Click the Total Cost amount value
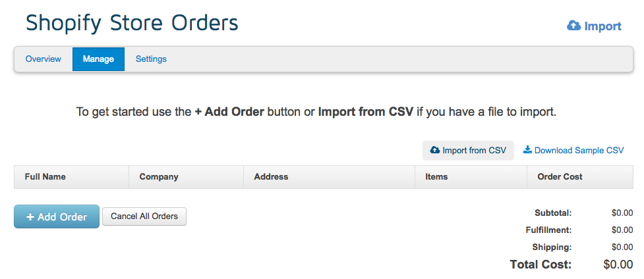This screenshot has height=279, width=644. (618, 265)
